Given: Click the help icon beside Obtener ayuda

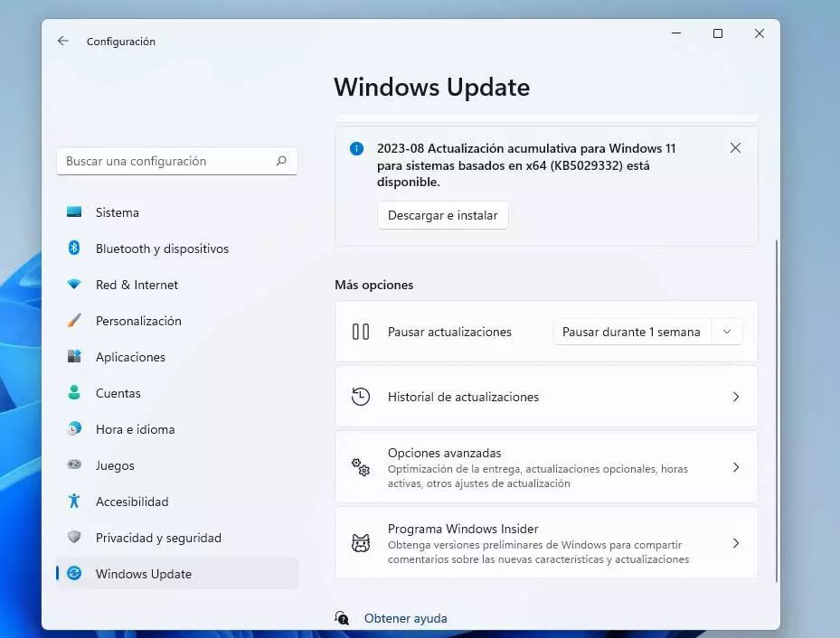Looking at the screenshot, I should [341, 618].
